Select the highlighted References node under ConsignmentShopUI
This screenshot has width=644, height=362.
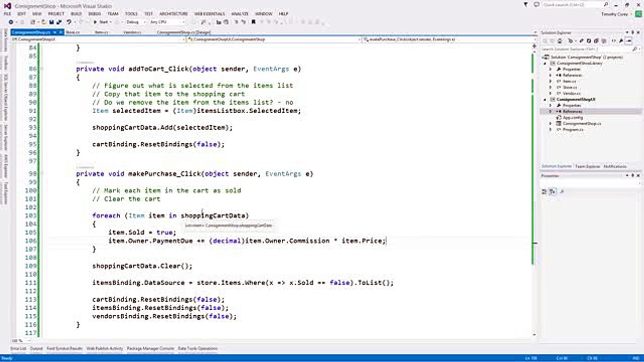(x=572, y=111)
